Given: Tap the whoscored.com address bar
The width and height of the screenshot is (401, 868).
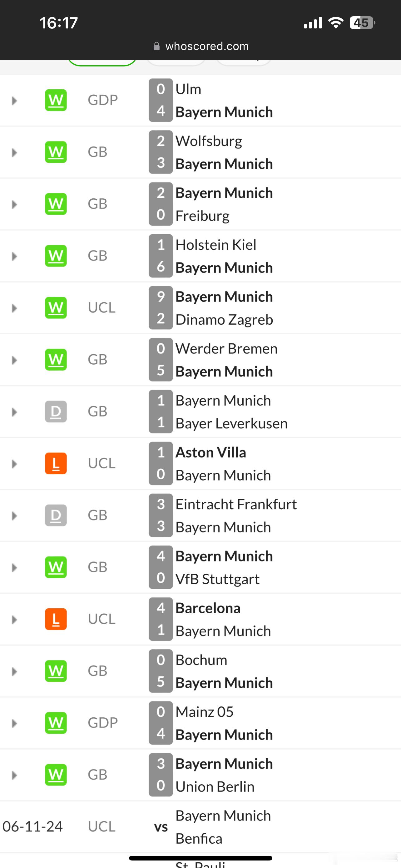Looking at the screenshot, I should [201, 46].
